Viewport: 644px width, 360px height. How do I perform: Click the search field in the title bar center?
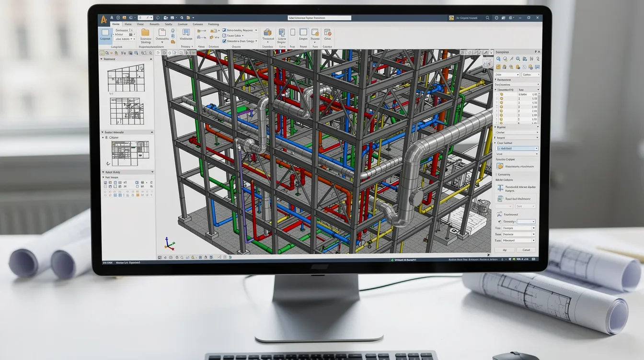pyautogui.click(x=319, y=18)
